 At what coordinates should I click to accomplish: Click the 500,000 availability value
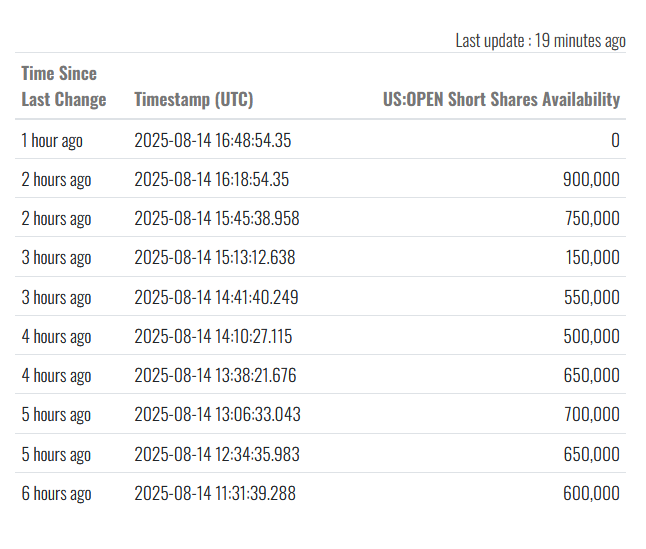[x=592, y=336]
